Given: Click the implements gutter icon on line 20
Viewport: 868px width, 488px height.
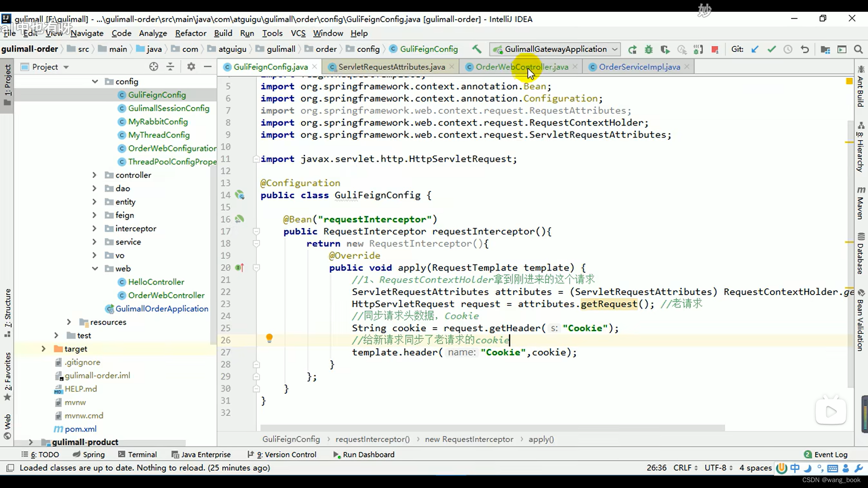Looking at the screenshot, I should coord(240,267).
